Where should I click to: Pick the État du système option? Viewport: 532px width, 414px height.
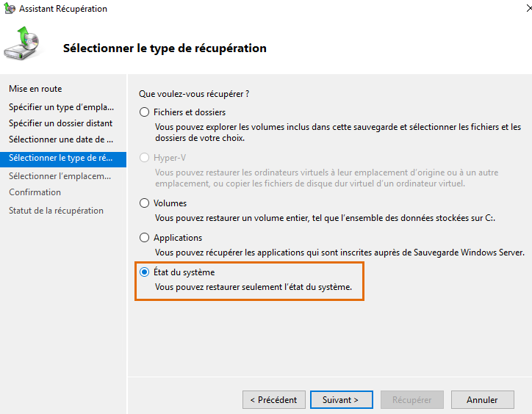pyautogui.click(x=144, y=272)
